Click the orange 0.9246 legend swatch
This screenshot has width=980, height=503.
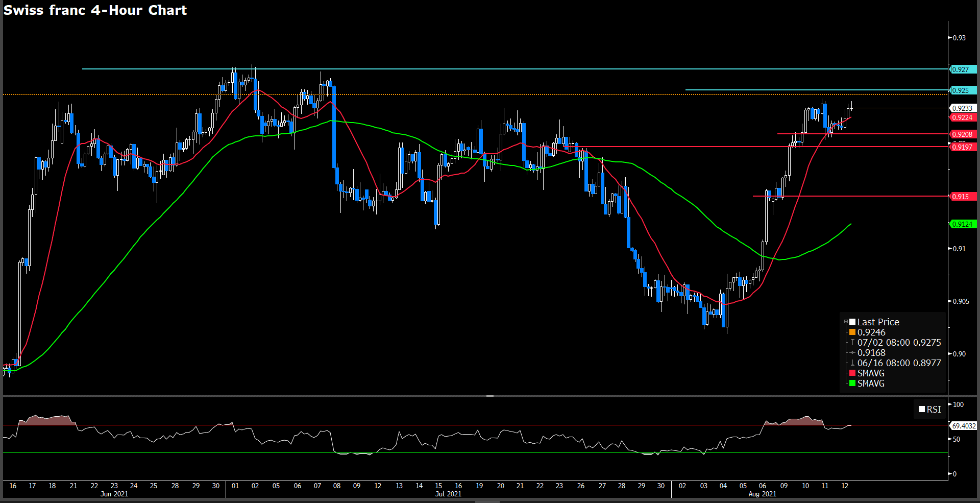coord(852,332)
